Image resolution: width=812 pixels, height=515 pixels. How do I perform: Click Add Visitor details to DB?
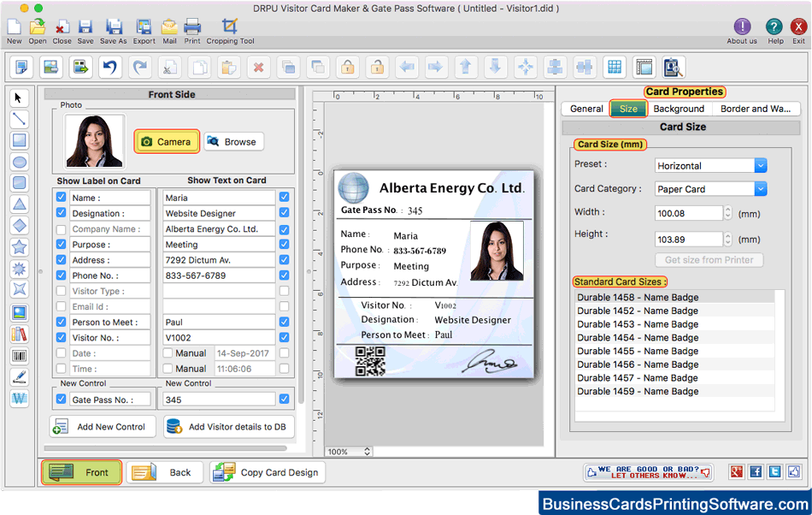pos(229,426)
